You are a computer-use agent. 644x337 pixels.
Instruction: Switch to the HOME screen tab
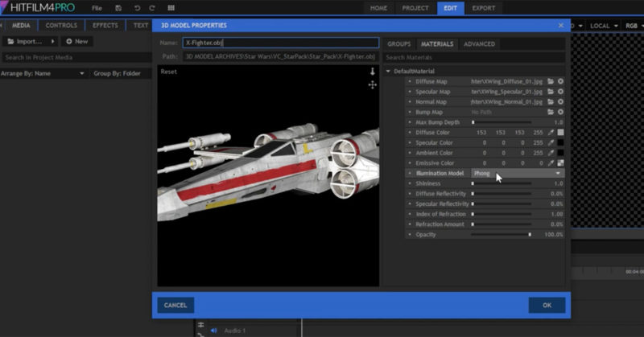tap(378, 8)
